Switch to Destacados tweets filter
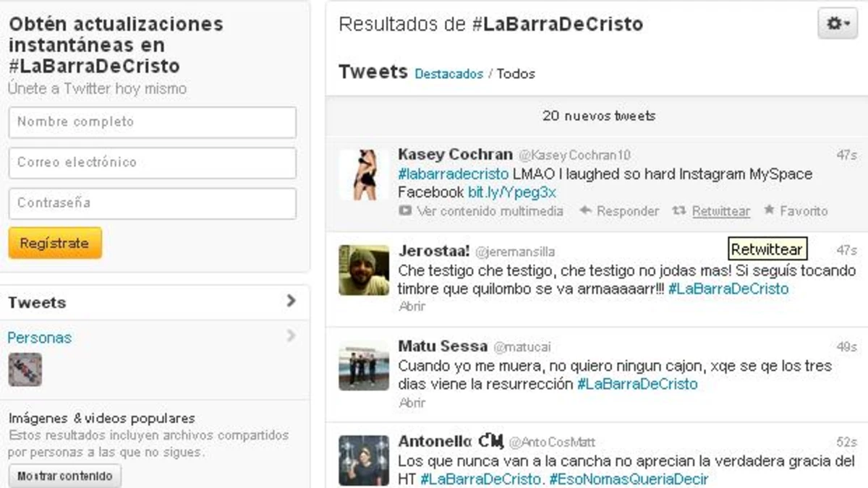 point(448,74)
